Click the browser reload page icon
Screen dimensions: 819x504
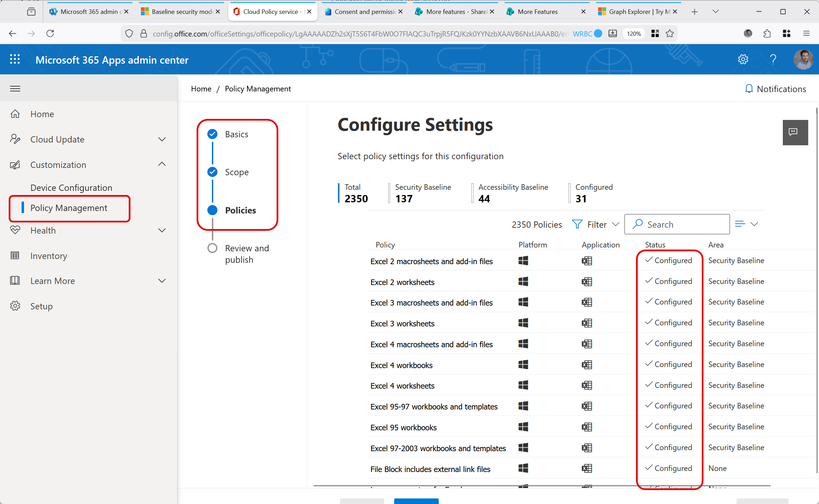click(x=50, y=33)
